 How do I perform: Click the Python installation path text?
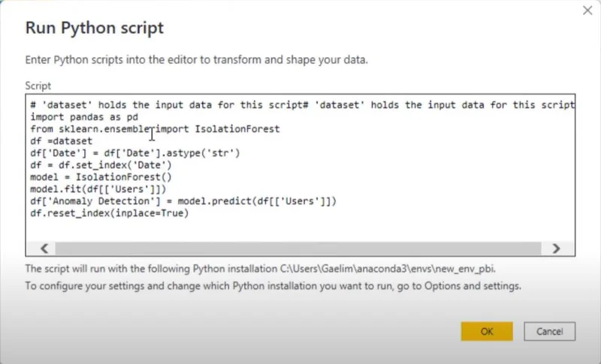coord(388,269)
